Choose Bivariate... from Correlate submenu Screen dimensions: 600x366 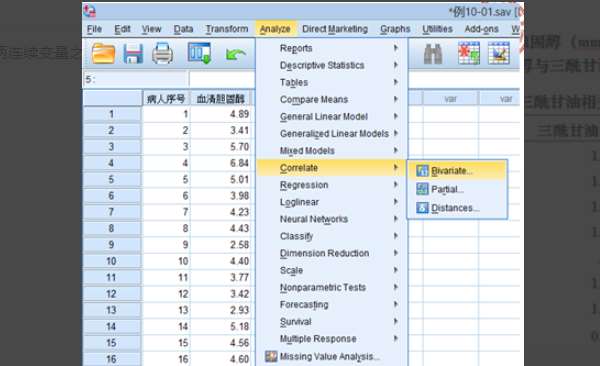458,170
